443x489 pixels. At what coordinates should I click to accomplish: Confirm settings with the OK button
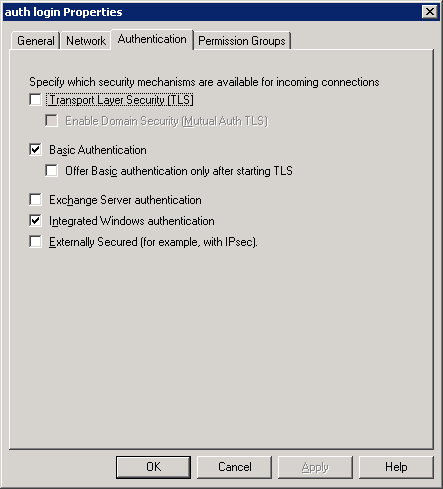click(153, 467)
